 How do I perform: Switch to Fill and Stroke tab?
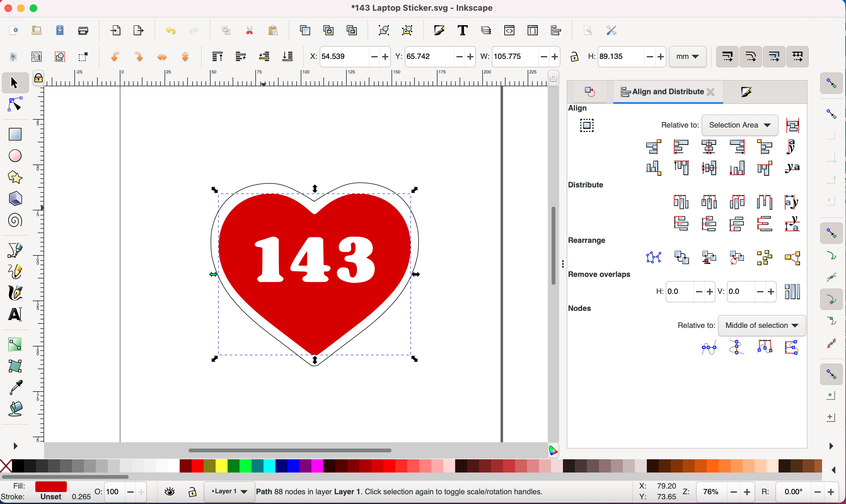click(746, 92)
